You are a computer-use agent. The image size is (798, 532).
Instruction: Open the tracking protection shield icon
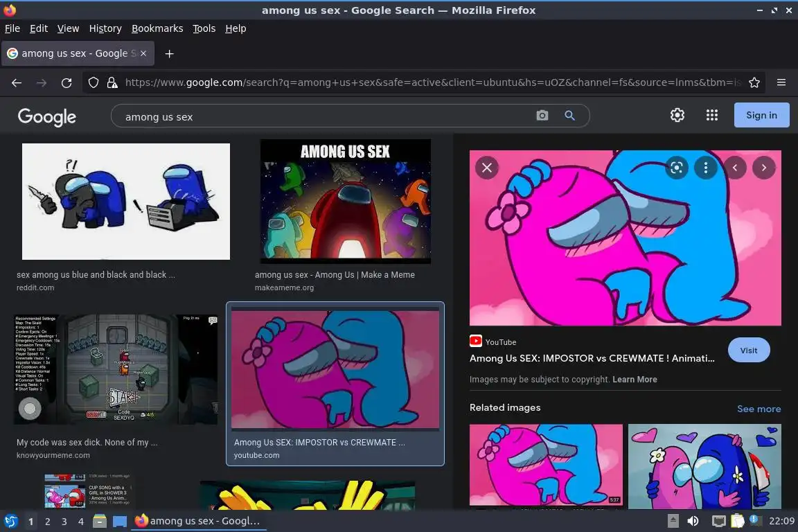coord(93,82)
